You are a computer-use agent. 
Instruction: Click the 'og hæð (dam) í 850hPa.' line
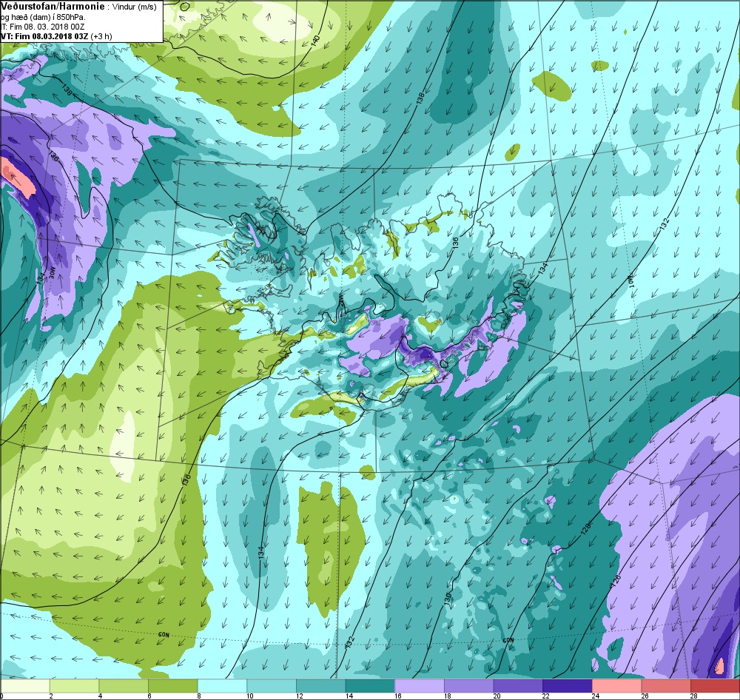click(43, 17)
